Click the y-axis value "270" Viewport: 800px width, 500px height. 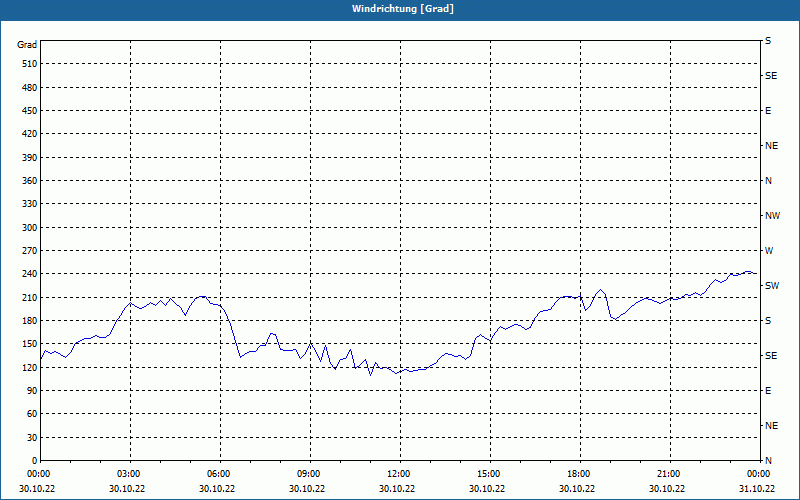(x=30, y=251)
